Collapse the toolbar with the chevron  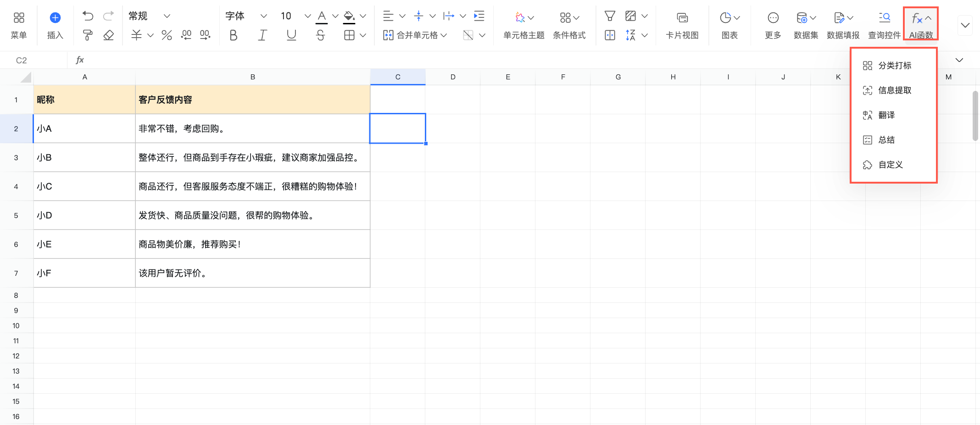[965, 25]
